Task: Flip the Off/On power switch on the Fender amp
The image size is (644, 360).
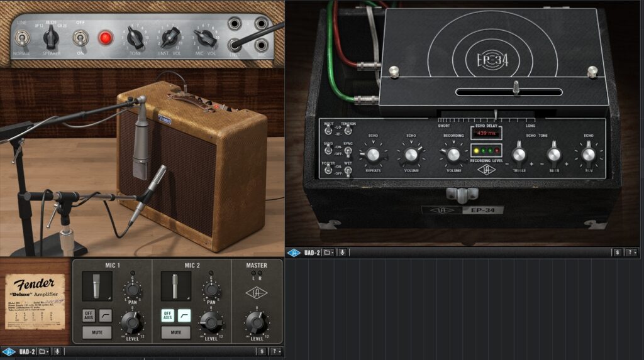Action: [x=80, y=38]
